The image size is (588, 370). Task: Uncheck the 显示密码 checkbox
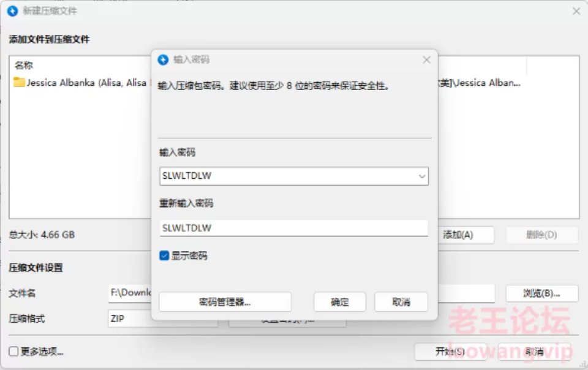point(164,255)
